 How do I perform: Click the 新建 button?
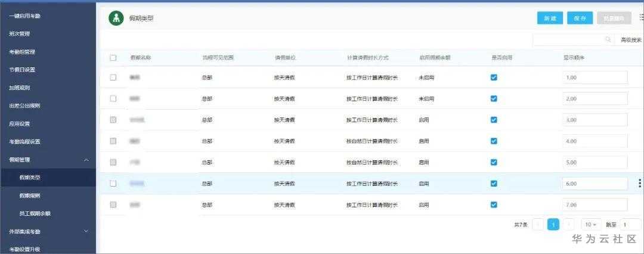tap(550, 18)
